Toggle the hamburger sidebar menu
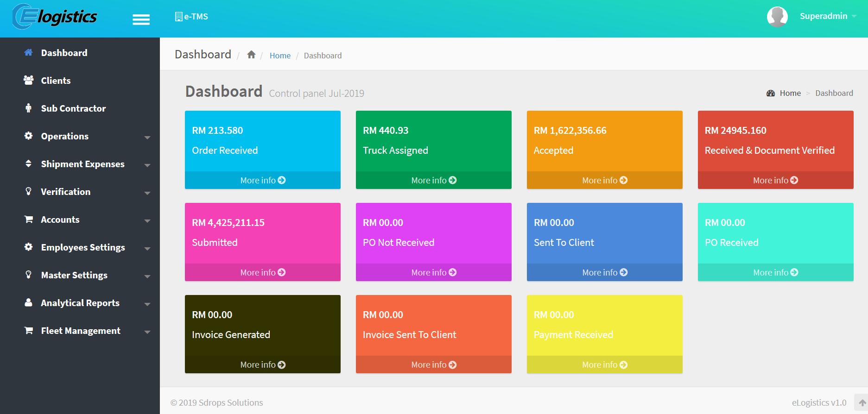Image resolution: width=868 pixels, height=414 pixels. tap(141, 19)
